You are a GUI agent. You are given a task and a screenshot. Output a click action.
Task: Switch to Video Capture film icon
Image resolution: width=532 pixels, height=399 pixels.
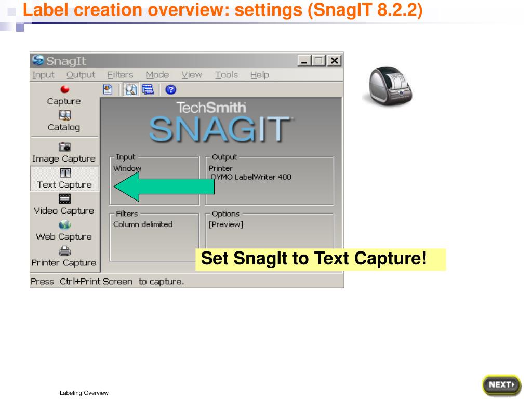pyautogui.click(x=64, y=198)
